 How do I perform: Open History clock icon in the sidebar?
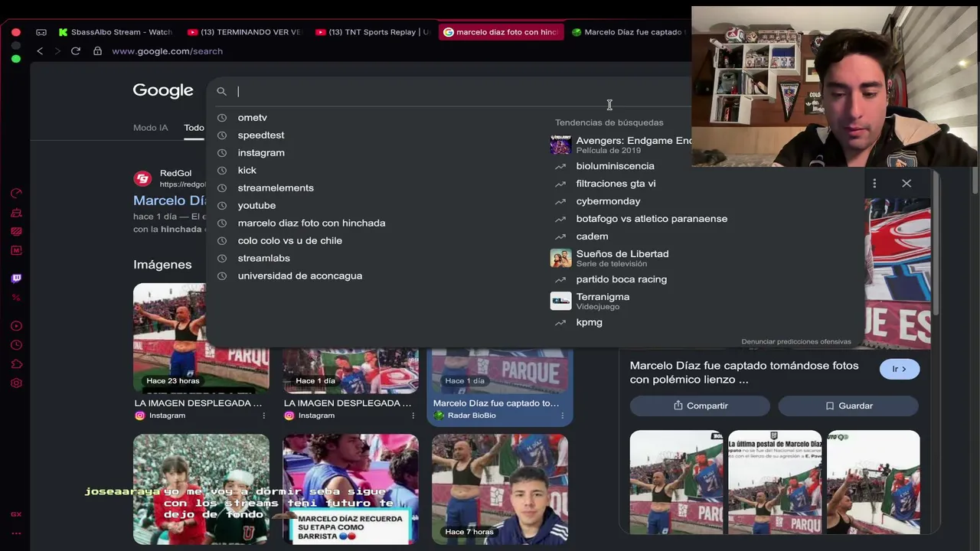[x=16, y=345]
